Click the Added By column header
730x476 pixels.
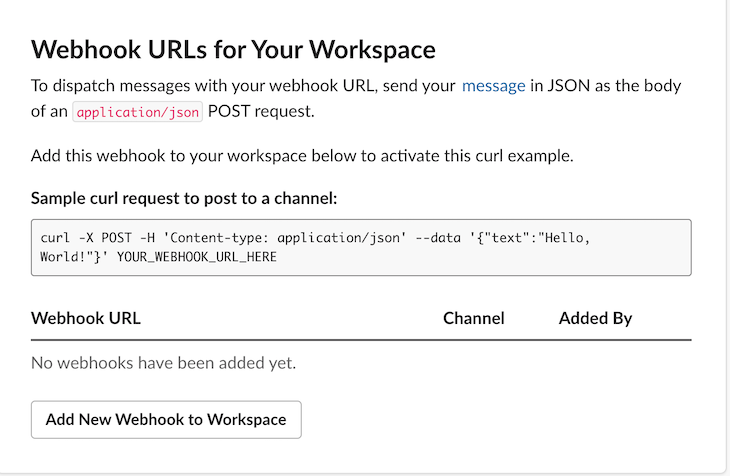pyautogui.click(x=595, y=318)
